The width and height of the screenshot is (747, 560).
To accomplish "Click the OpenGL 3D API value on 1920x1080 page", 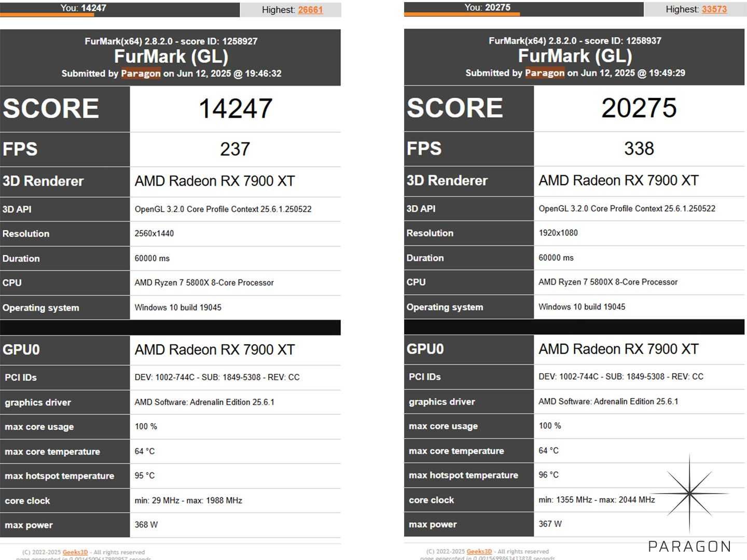I will click(627, 208).
